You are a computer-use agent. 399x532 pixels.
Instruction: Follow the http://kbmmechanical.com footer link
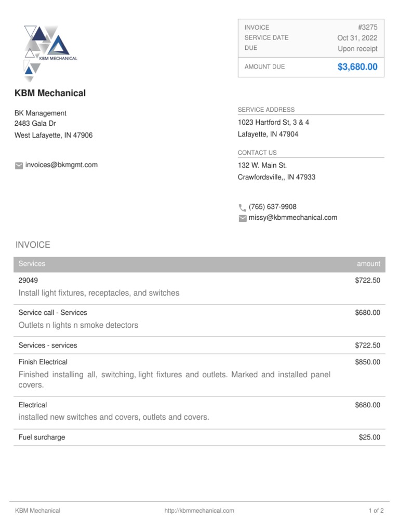click(x=199, y=511)
